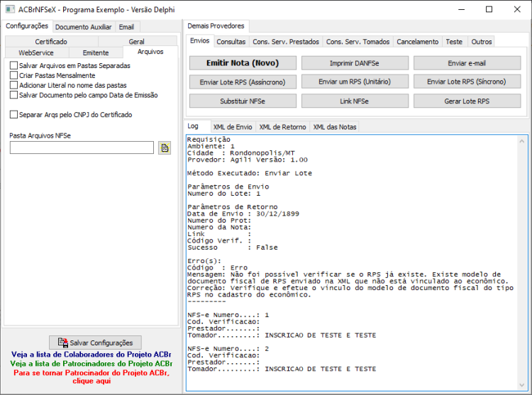This screenshot has height=395, width=532.
Task: Open the Teste tab
Action: click(x=454, y=41)
